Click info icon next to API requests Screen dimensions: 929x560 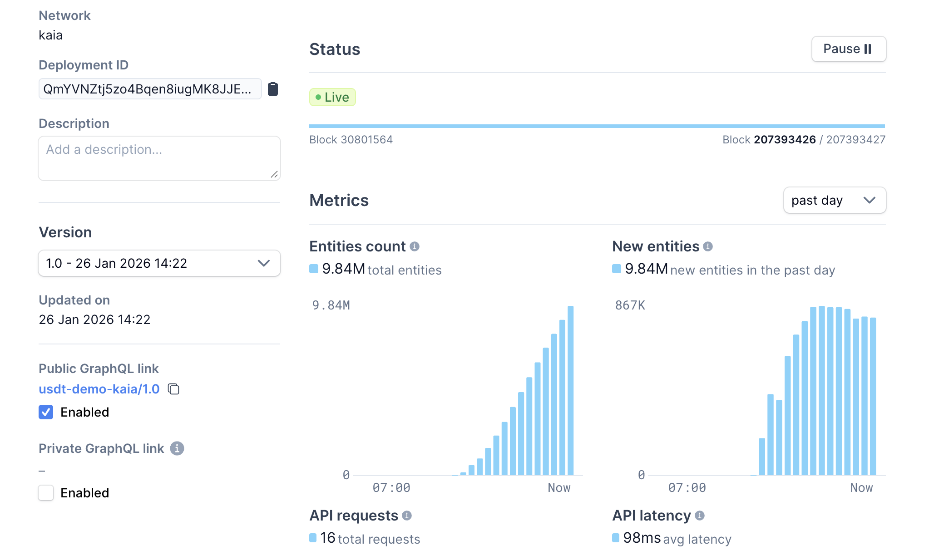[407, 516]
